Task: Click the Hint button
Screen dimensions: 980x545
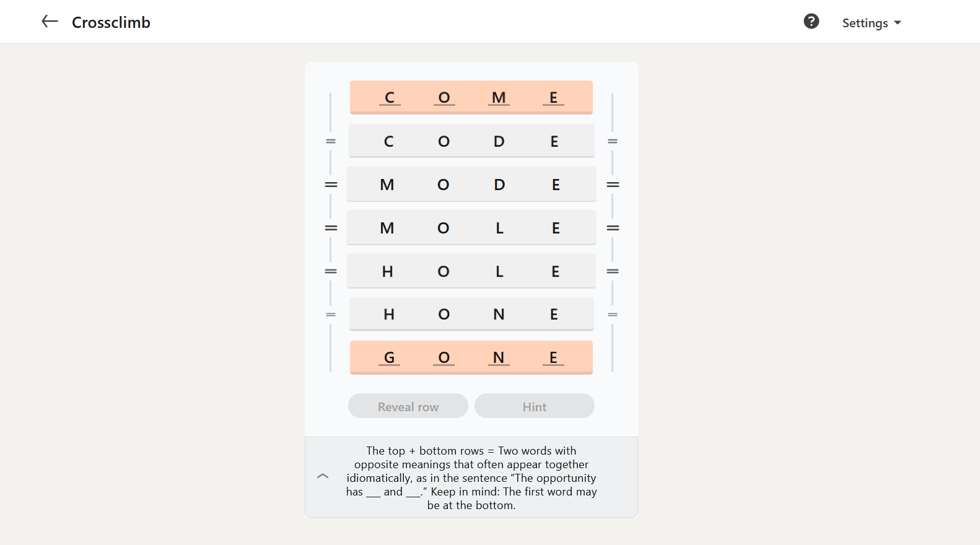Action: [x=535, y=406]
